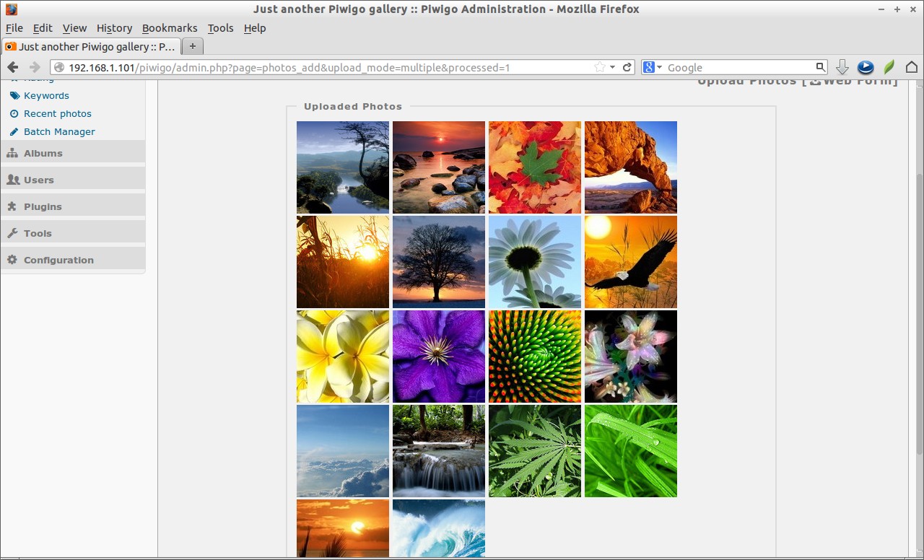Open the white daisy thumbnail

(535, 262)
